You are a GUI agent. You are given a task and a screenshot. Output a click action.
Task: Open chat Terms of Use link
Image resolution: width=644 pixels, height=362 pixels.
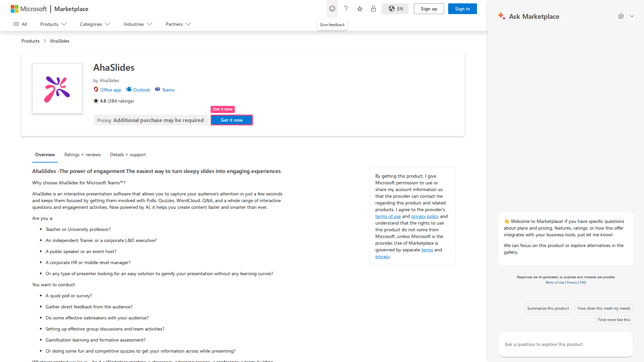coord(555,283)
